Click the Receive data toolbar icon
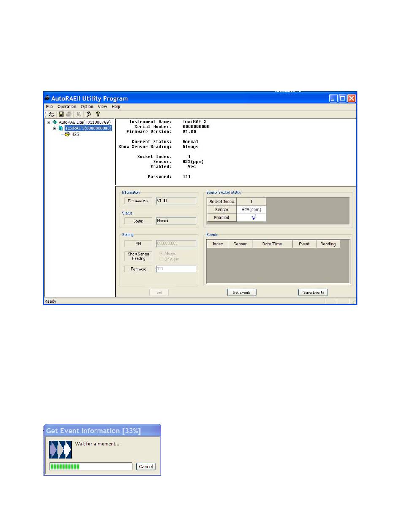This screenshot has width=401, height=532. pyautogui.click(x=51, y=114)
